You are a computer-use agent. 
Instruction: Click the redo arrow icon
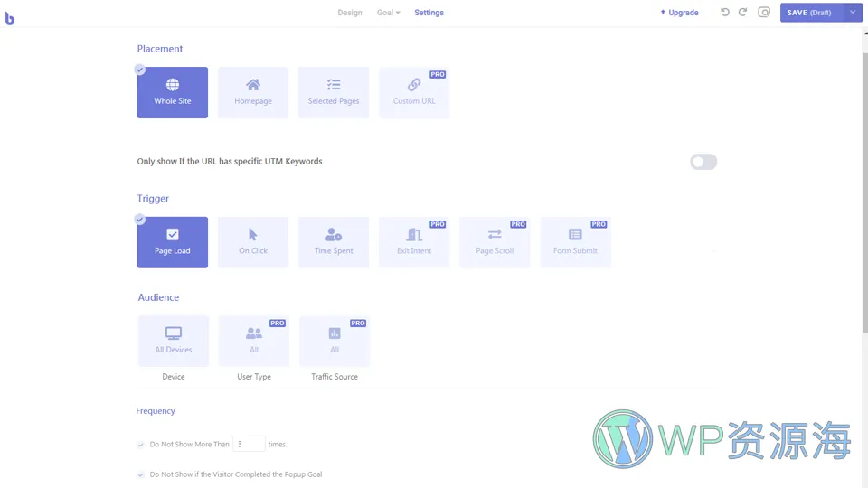click(x=742, y=13)
